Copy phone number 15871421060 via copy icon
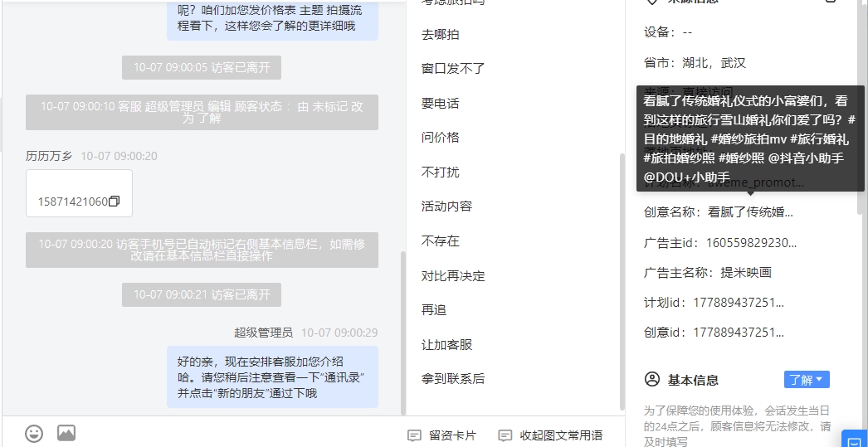 click(115, 202)
